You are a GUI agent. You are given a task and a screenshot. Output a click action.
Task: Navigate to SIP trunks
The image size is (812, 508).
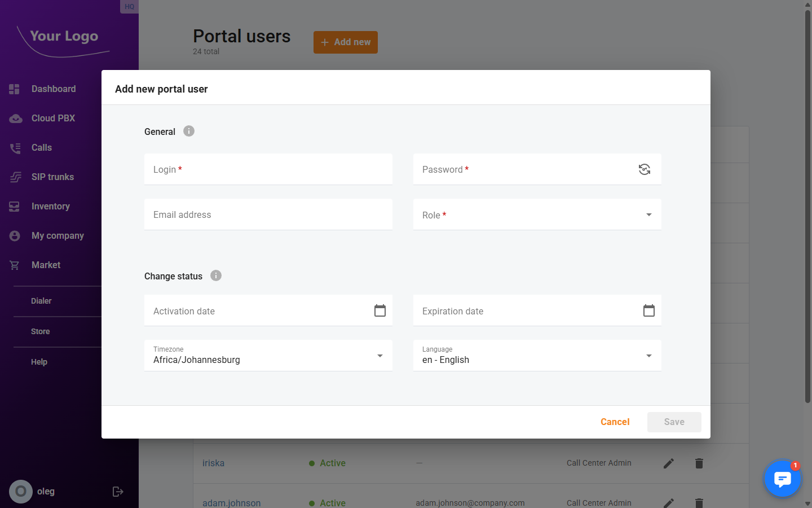tap(52, 177)
